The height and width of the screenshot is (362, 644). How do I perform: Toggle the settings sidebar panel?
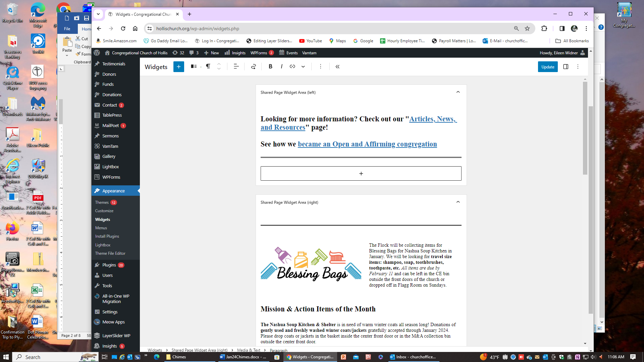click(x=566, y=67)
